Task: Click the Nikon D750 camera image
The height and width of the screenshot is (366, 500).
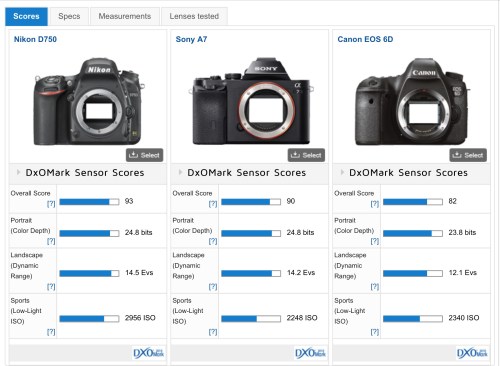Action: [88, 101]
